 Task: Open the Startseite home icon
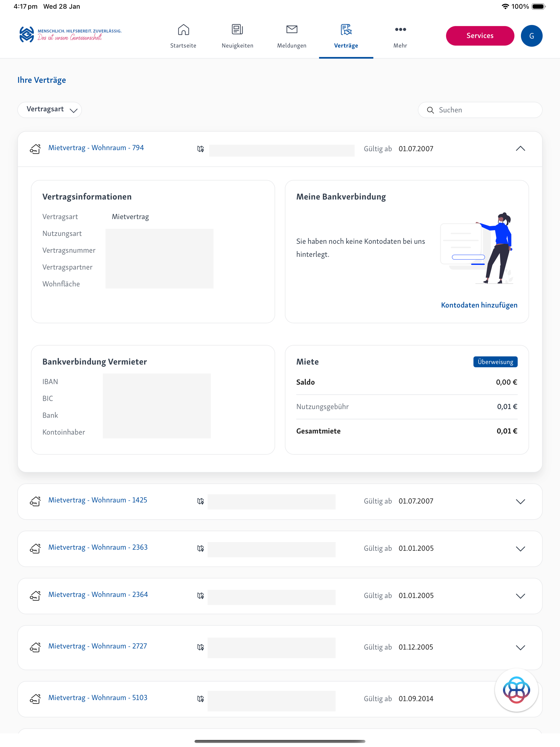[x=183, y=30]
